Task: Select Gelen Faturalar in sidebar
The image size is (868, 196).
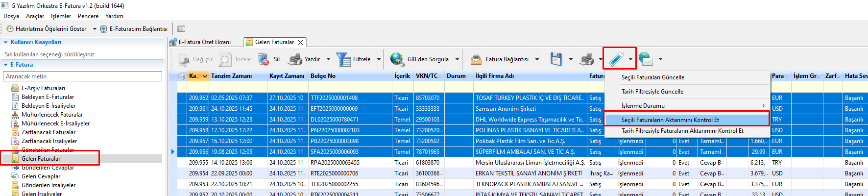Action: tap(41, 159)
